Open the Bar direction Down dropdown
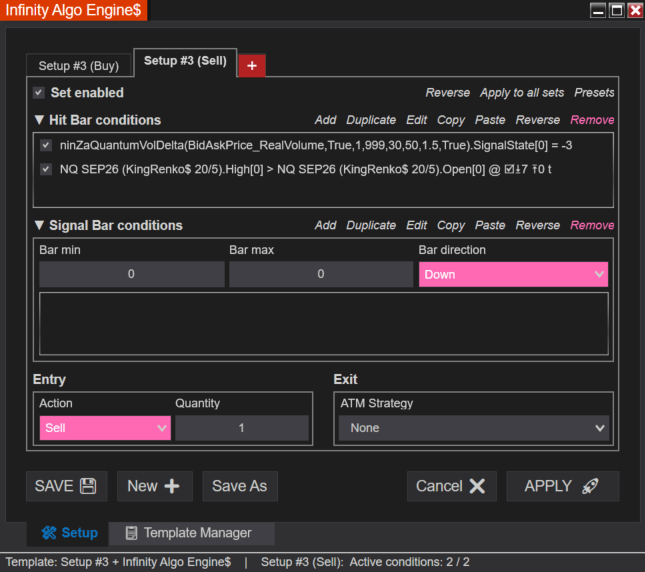Viewport: 645px width, 572px height. pos(513,274)
